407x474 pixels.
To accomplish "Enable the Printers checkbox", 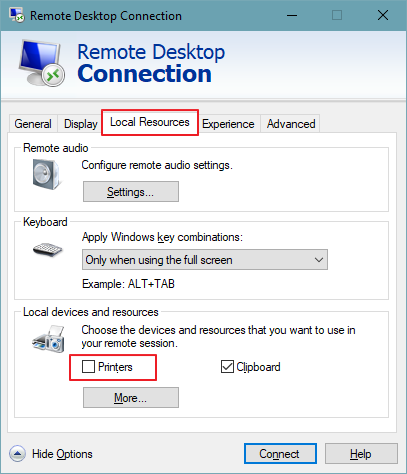I will click(x=88, y=367).
